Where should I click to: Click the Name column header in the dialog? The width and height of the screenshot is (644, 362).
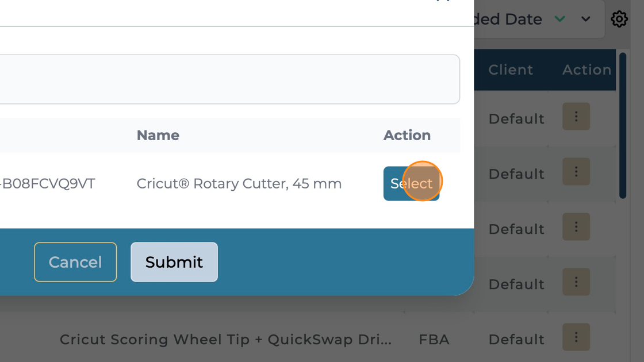click(x=158, y=135)
